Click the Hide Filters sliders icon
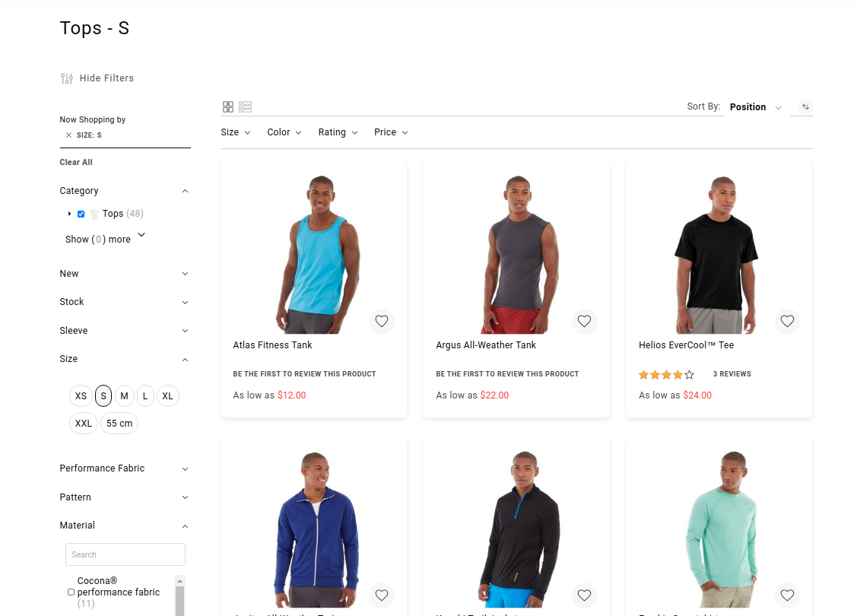 click(67, 78)
